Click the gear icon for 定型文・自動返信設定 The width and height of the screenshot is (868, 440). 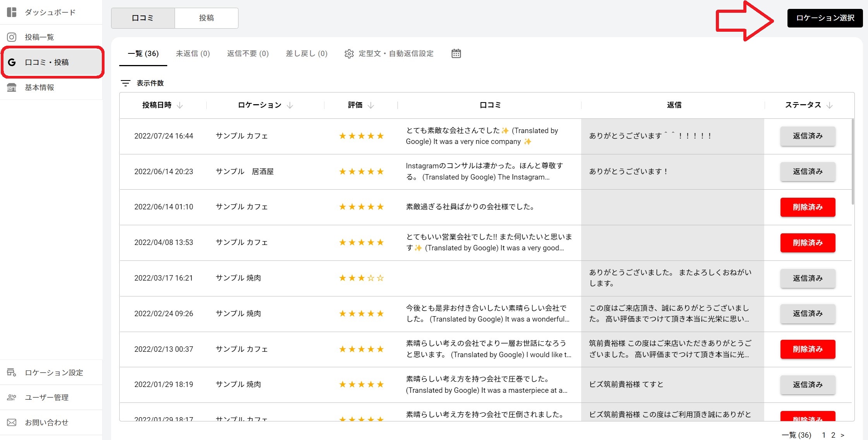pos(349,54)
